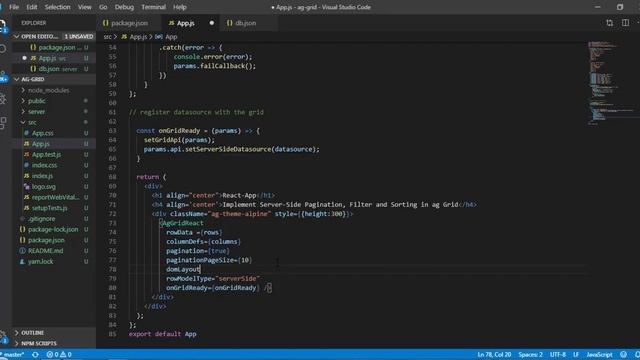
Task: Open the Edit menu
Action: click(x=31, y=7)
